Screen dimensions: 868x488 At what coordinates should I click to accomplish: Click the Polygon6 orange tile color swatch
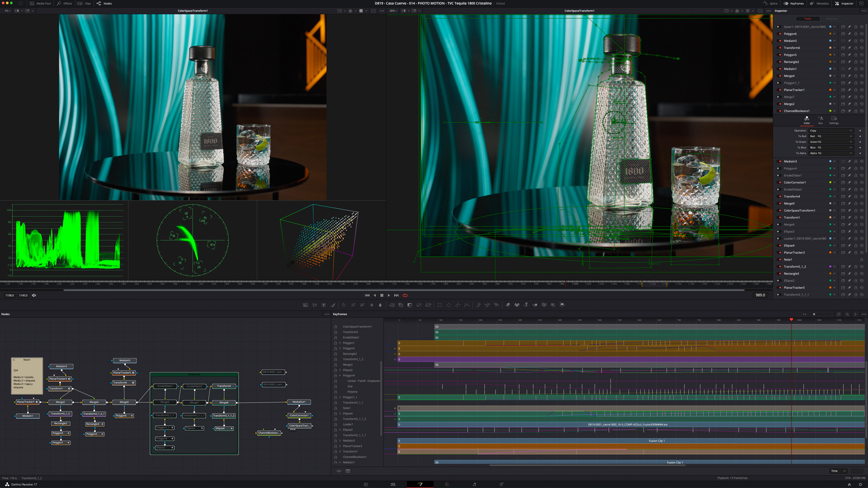tap(830, 34)
